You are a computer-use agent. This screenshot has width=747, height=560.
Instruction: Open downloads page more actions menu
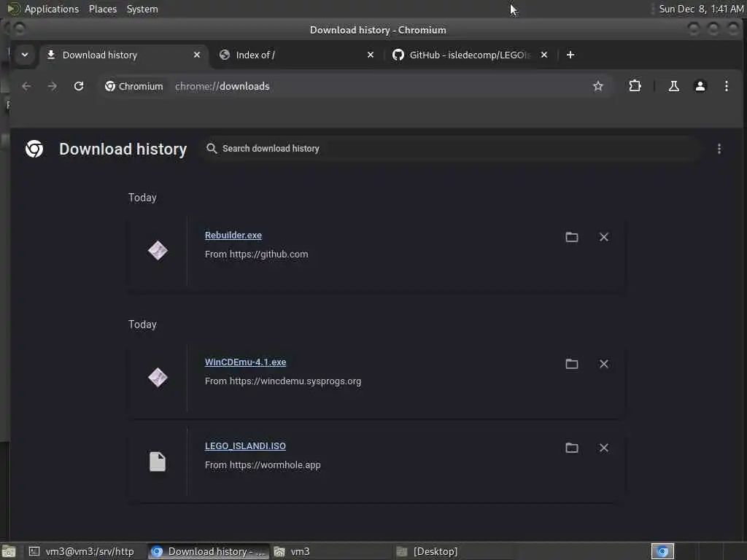[719, 149]
